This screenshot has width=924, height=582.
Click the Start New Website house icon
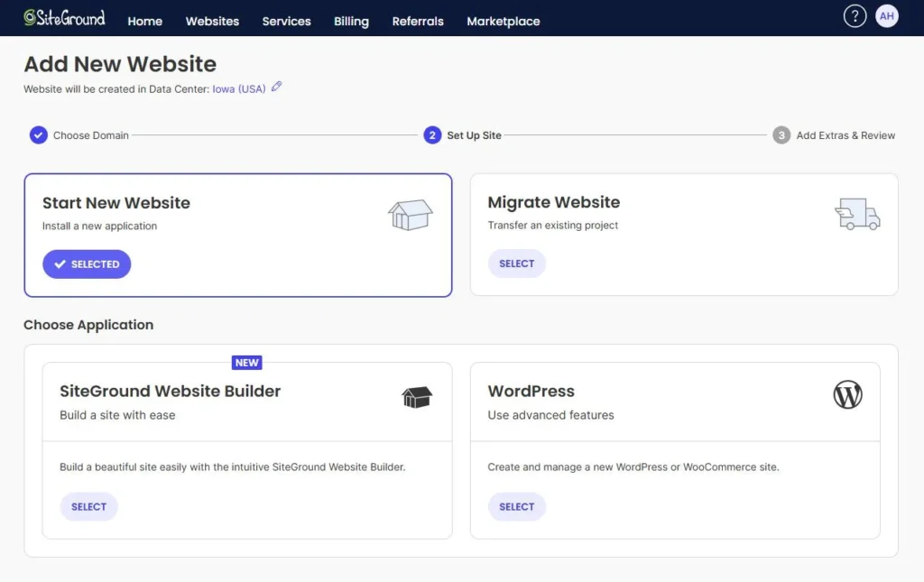pyautogui.click(x=411, y=215)
